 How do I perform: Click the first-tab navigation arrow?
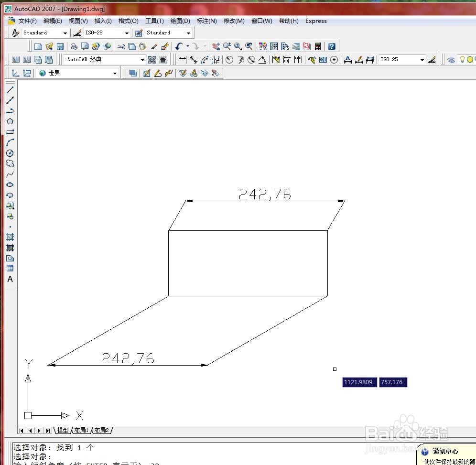[21, 431]
